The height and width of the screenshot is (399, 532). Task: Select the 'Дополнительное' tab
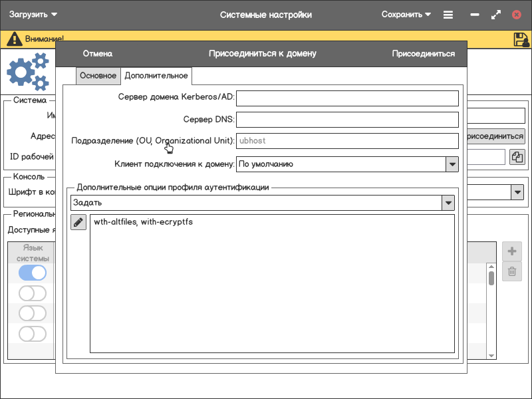[x=156, y=76]
